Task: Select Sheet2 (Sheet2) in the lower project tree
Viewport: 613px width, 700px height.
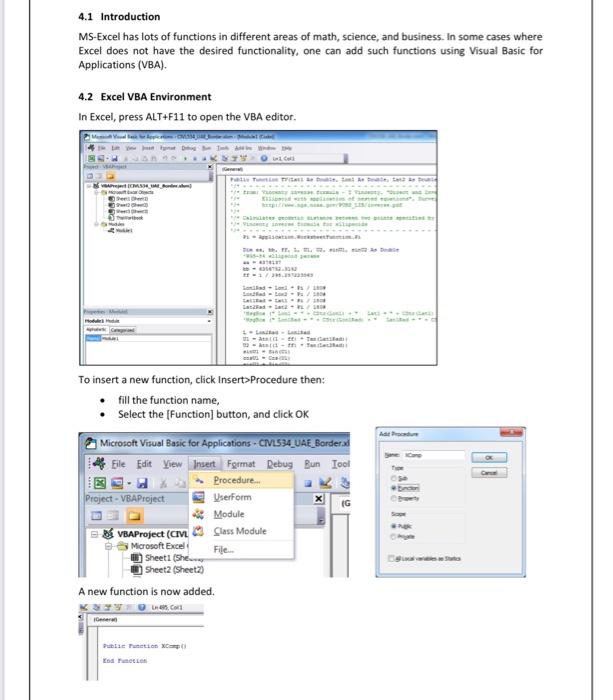Action: point(174,570)
